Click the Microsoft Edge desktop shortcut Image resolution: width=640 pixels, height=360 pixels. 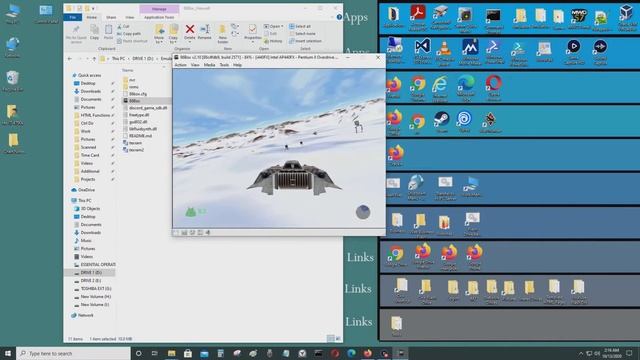coord(466,87)
